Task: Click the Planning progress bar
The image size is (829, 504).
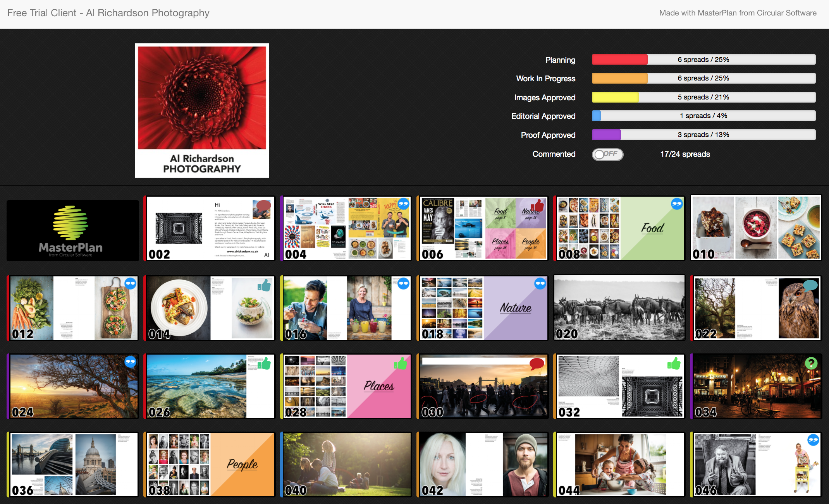Action: pos(703,60)
